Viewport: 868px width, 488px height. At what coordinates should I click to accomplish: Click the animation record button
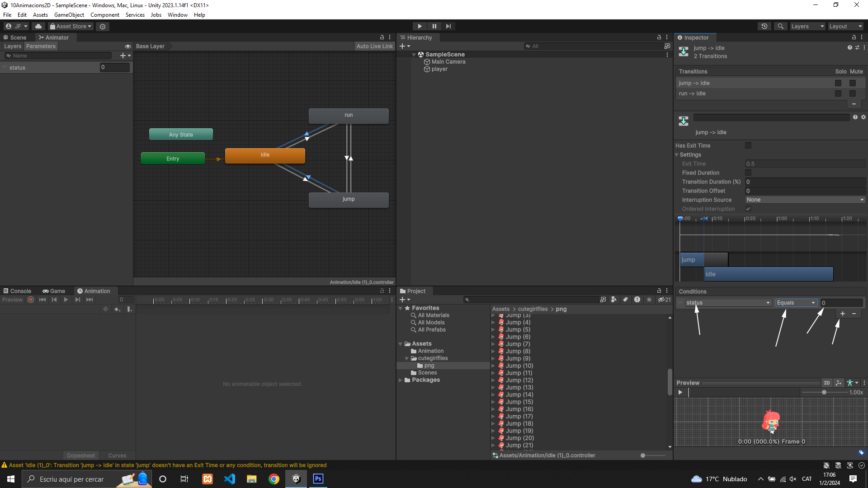[31, 300]
